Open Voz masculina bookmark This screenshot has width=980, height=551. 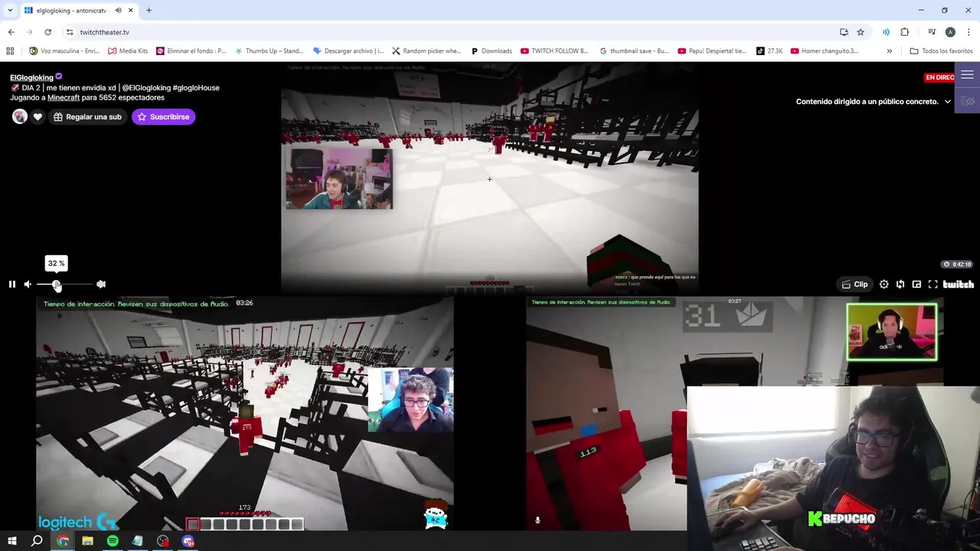click(x=64, y=51)
